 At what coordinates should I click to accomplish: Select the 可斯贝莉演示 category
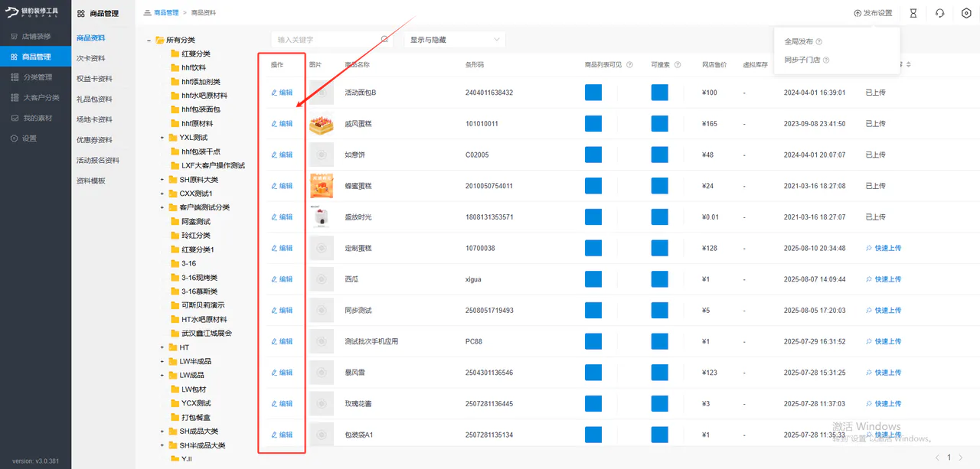(203, 305)
